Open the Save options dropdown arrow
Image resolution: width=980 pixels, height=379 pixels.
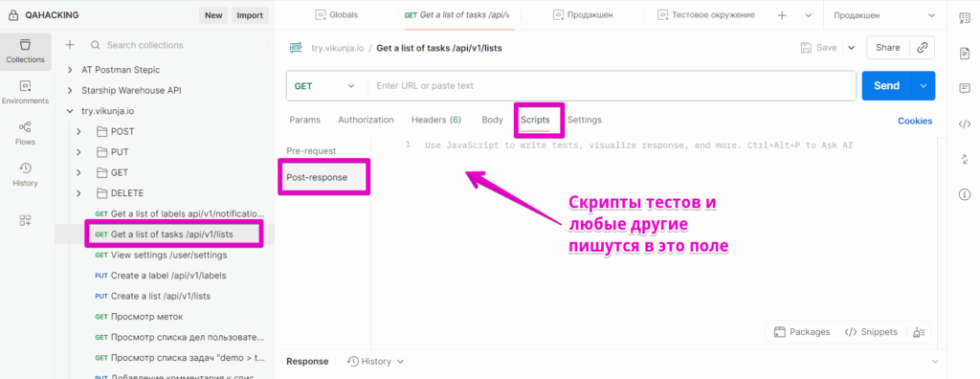pyautogui.click(x=851, y=48)
